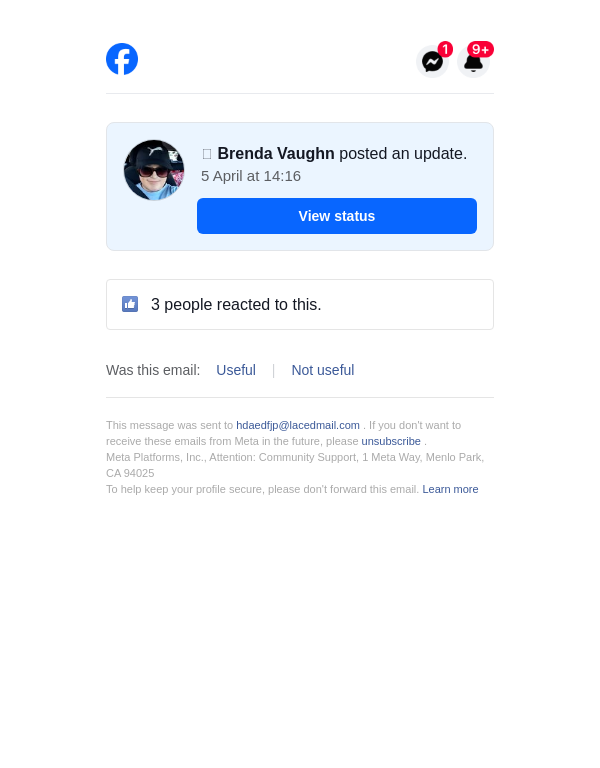Mark this email as Useful
This screenshot has width=600, height=768.
[236, 370]
